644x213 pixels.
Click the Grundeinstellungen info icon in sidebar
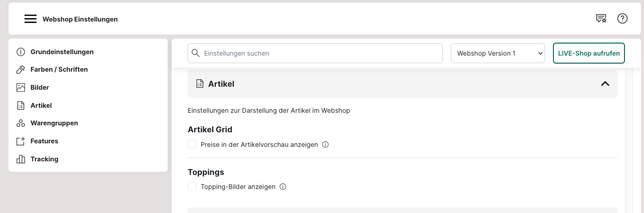coord(21,52)
